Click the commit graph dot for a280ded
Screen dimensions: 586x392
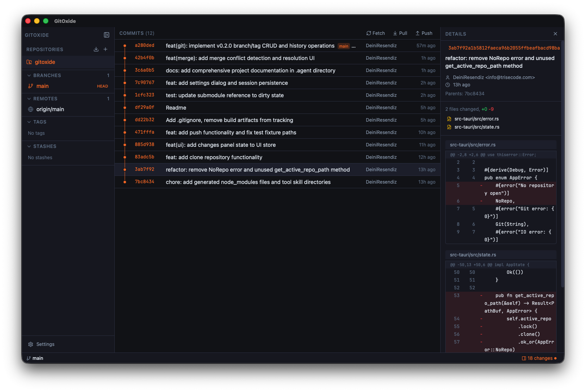pyautogui.click(x=125, y=46)
